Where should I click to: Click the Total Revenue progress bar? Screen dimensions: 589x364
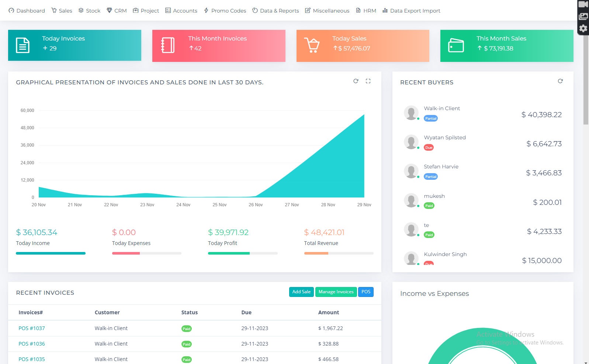pyautogui.click(x=339, y=253)
